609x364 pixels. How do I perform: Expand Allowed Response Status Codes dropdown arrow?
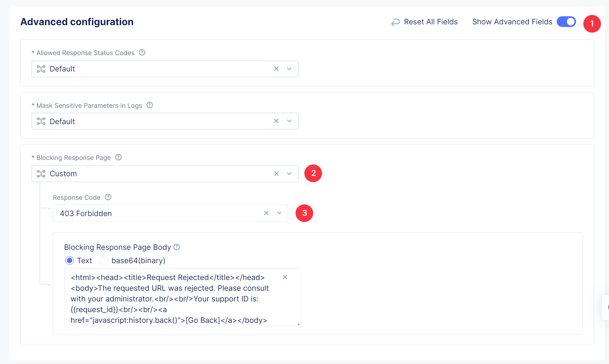[x=289, y=69]
